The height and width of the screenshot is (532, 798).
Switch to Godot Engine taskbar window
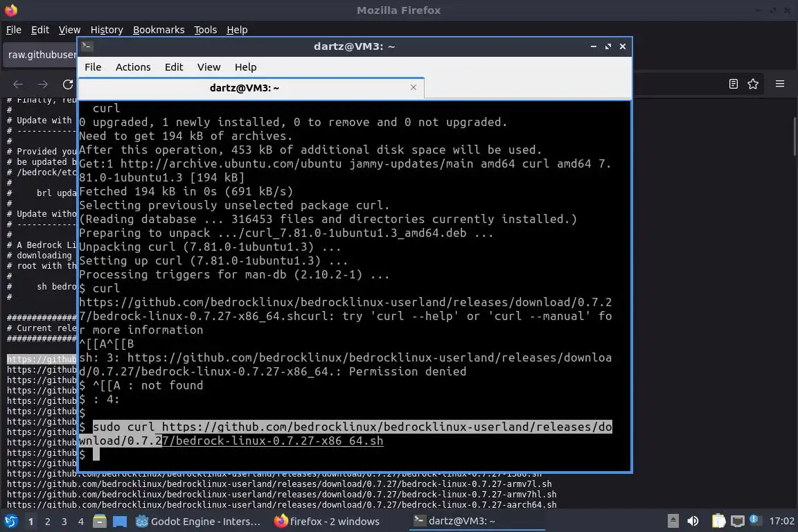(x=199, y=522)
